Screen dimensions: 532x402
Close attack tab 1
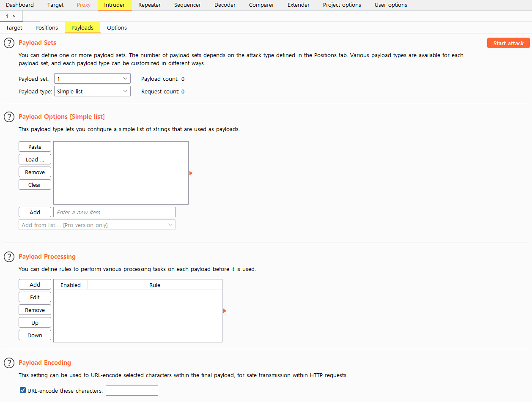point(14,16)
